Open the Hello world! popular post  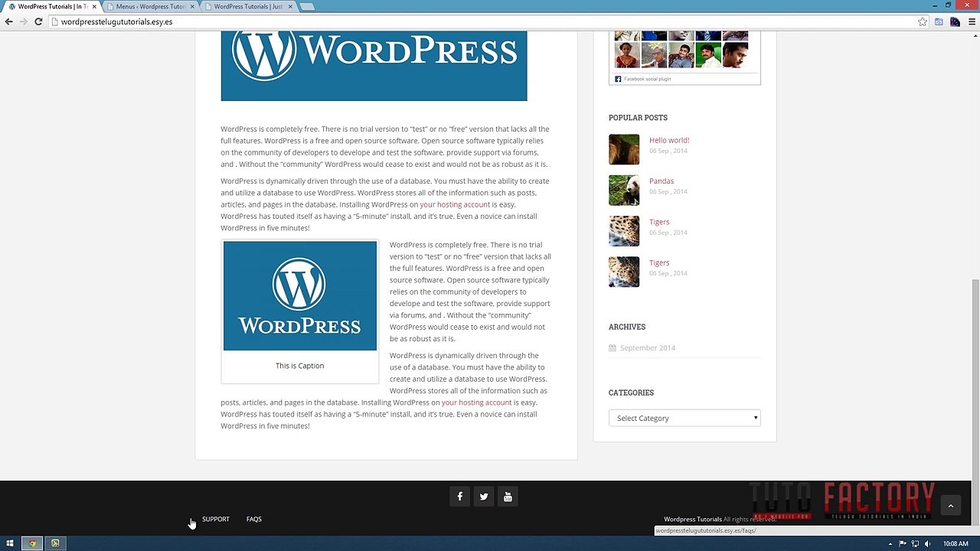[669, 140]
